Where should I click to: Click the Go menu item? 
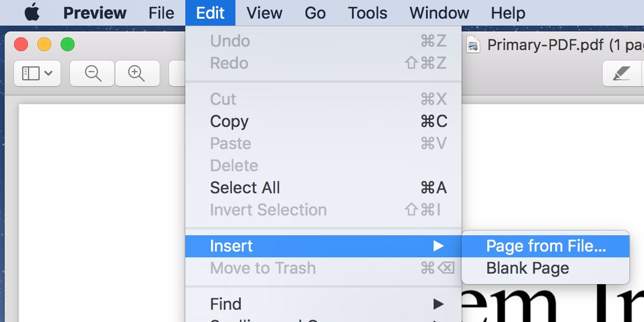click(315, 13)
